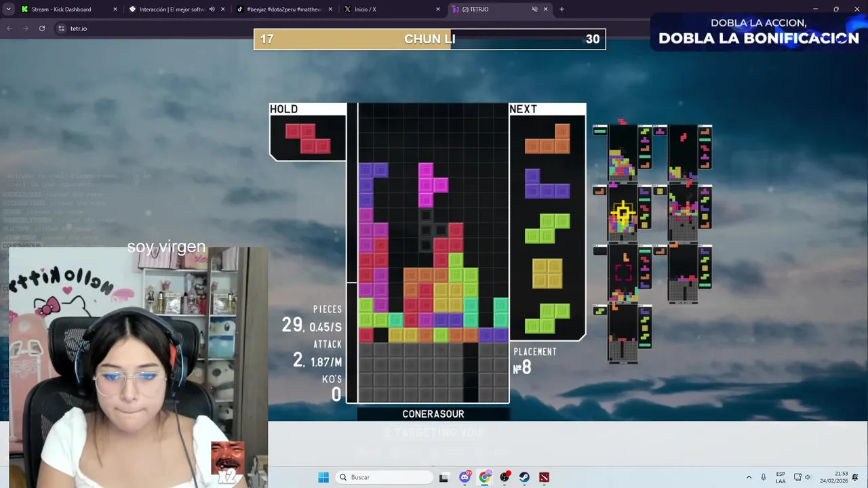868x488 pixels.
Task: Open Dota 2 from the taskbar
Action: pos(544,477)
